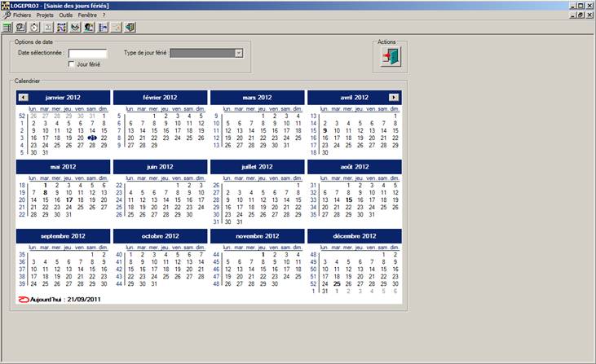Image resolution: width=596 pixels, height=364 pixels.
Task: Click the user portrait toolbar icon
Action: point(88,27)
